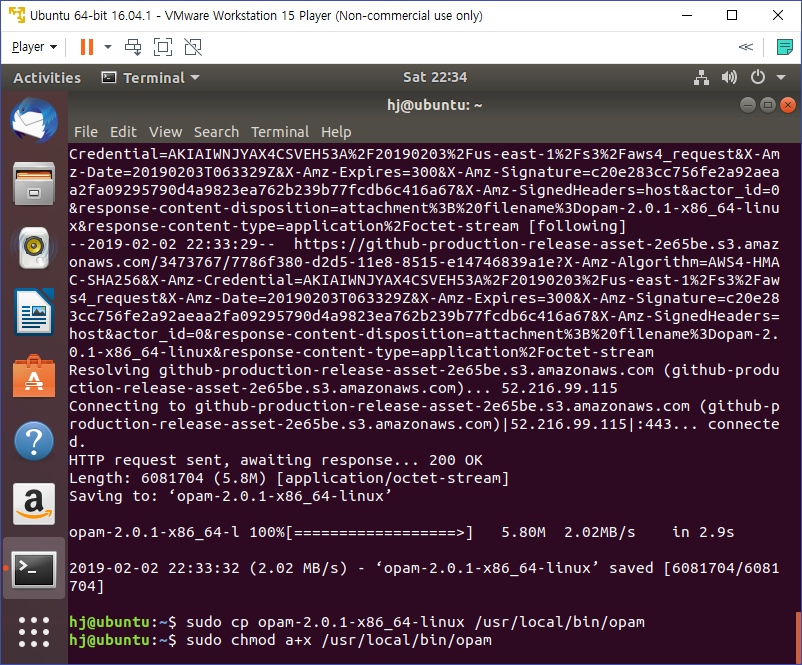Image resolution: width=802 pixels, height=665 pixels.
Task: Open the View menu in Terminal
Action: (165, 132)
